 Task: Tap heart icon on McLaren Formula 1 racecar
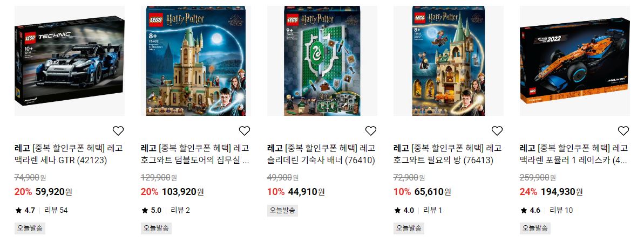(623, 131)
